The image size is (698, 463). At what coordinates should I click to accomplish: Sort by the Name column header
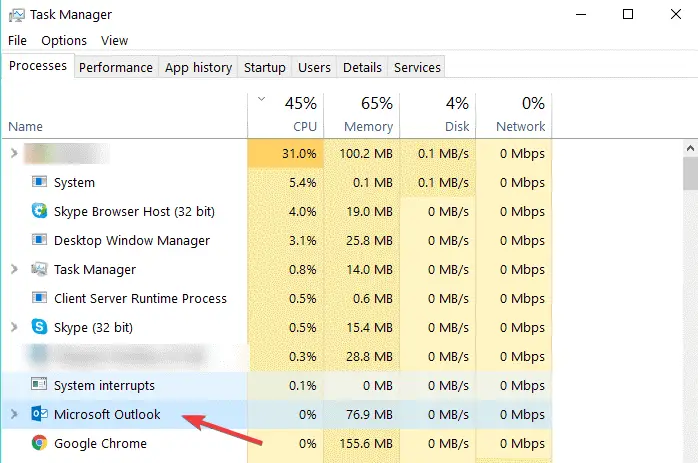pos(125,116)
